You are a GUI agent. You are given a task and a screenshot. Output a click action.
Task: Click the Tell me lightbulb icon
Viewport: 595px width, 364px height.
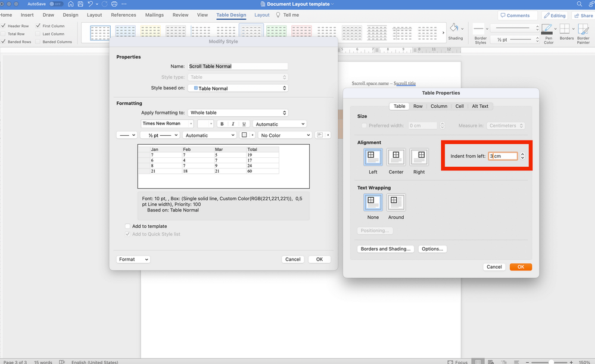(278, 15)
